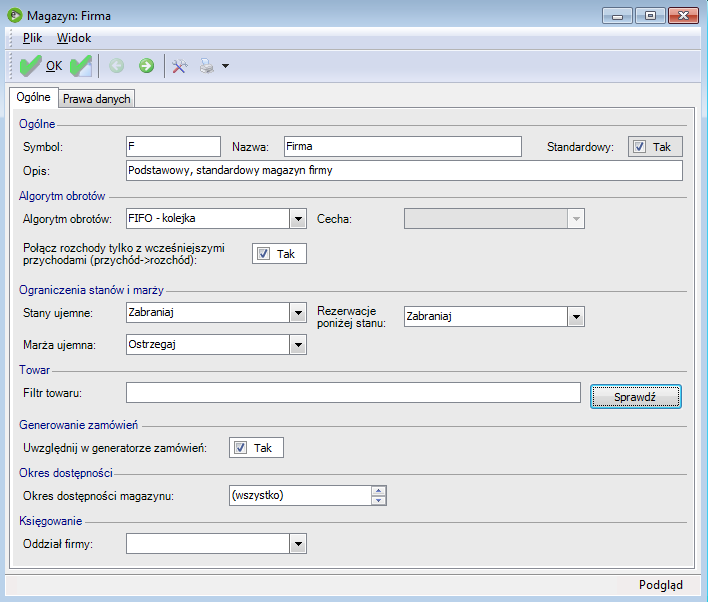708x602 pixels.
Task: Click into the Opis field
Action: (x=404, y=171)
